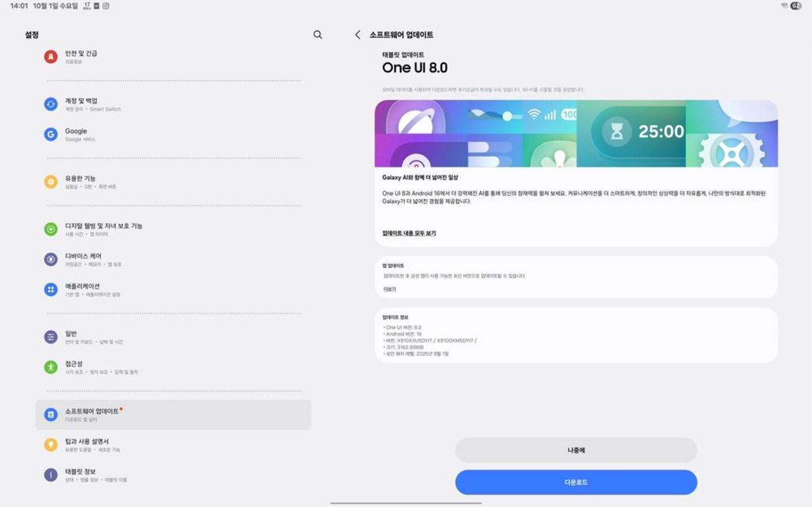Viewport: 812px width, 507px height.
Task: Open the blue 애플리케이션 grid icon
Action: (x=51, y=290)
